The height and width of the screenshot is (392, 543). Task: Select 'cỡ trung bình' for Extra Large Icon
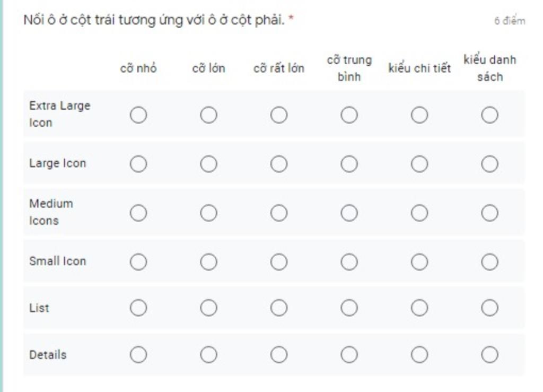[349, 115]
